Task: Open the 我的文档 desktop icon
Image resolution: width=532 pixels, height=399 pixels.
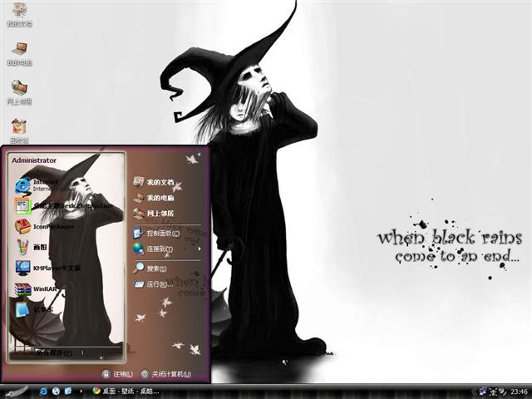Action: pyautogui.click(x=19, y=15)
